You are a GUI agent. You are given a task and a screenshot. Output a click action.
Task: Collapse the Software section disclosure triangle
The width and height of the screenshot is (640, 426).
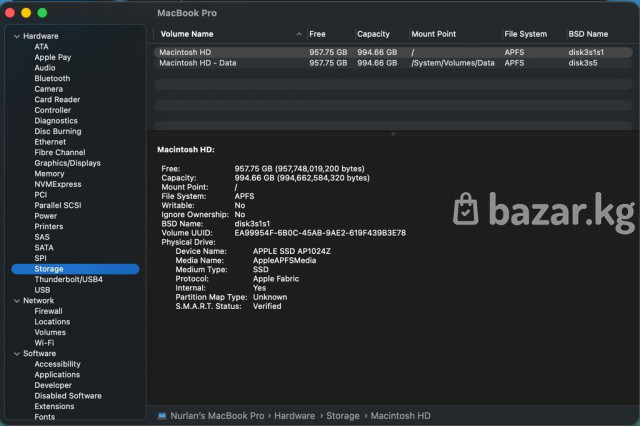pyautogui.click(x=15, y=353)
